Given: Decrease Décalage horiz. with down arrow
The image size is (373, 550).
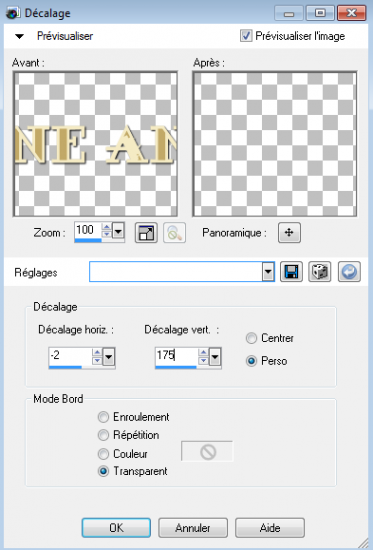Looking at the screenshot, I should (x=97, y=361).
